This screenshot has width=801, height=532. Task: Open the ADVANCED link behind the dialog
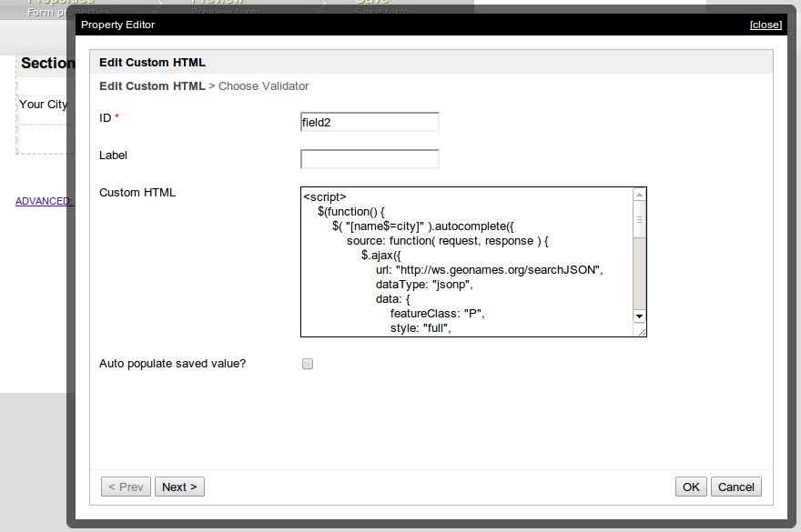pos(44,201)
